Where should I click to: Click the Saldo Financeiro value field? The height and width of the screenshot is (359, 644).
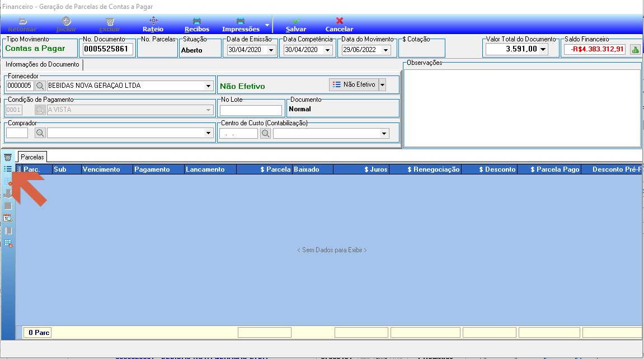click(x=595, y=50)
